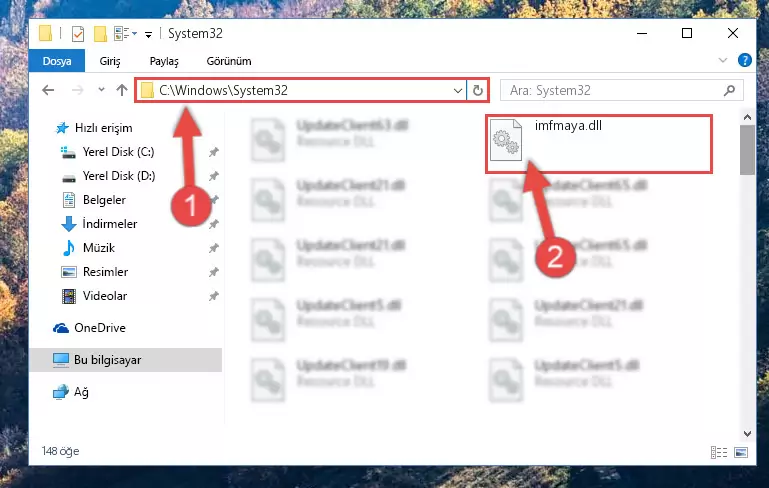Open the Dosya menu tab

(57, 61)
